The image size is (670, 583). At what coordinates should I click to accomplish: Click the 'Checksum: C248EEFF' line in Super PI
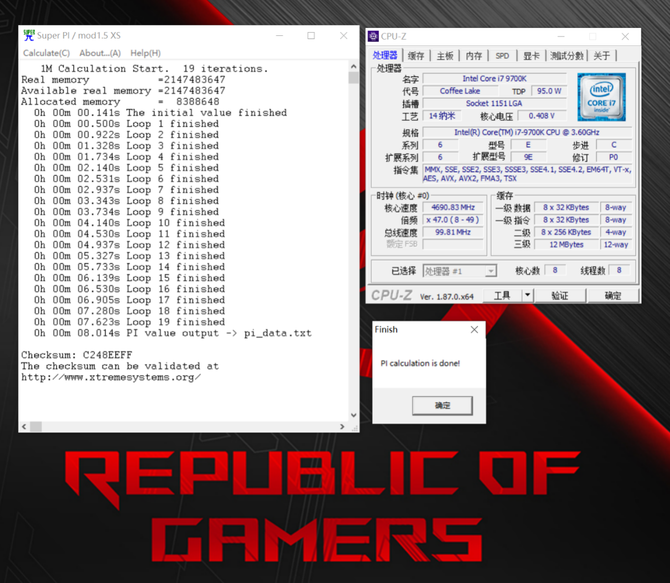(x=77, y=355)
